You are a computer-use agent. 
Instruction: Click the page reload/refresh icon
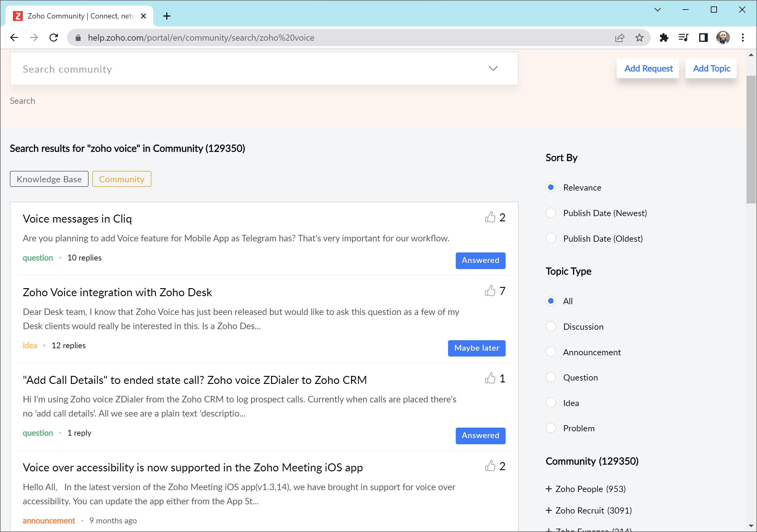[x=54, y=38]
